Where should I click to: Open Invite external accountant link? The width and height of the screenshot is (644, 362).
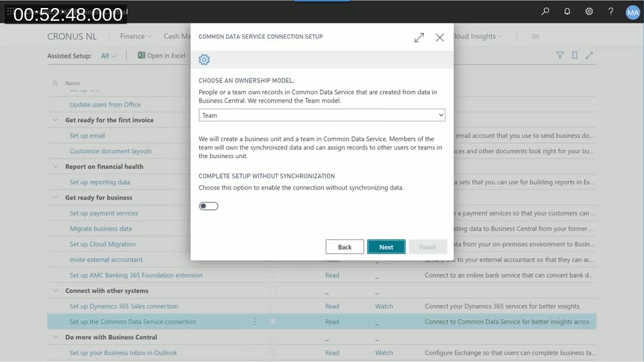(x=106, y=260)
